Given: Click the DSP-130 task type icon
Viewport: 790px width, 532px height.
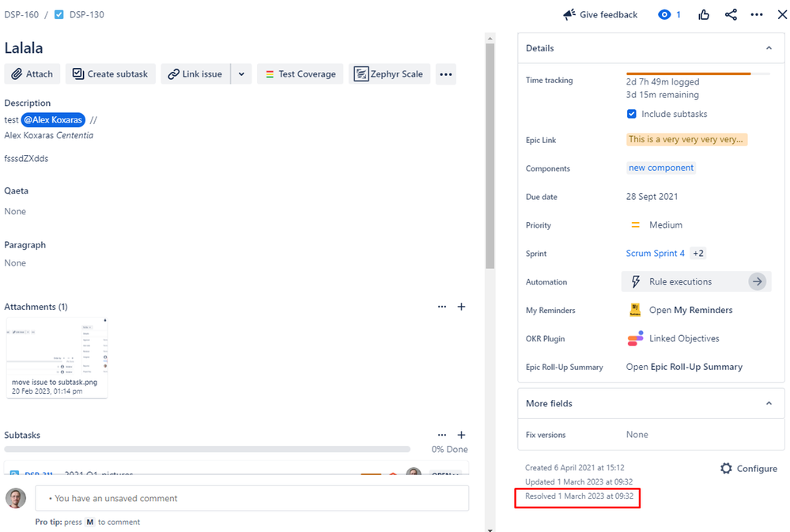Looking at the screenshot, I should pyautogui.click(x=59, y=14).
